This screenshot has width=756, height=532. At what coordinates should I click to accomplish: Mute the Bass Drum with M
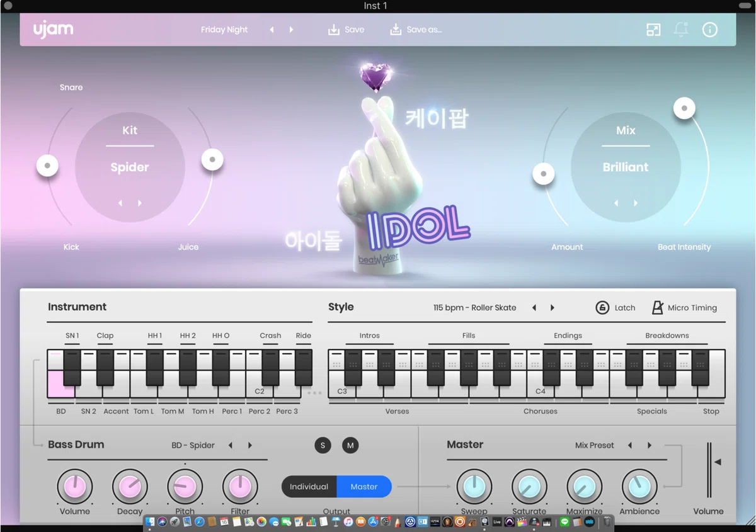coord(350,445)
